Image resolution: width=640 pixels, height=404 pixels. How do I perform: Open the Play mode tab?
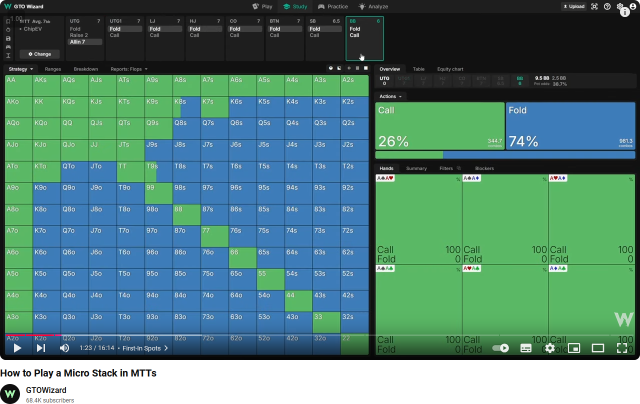point(262,7)
